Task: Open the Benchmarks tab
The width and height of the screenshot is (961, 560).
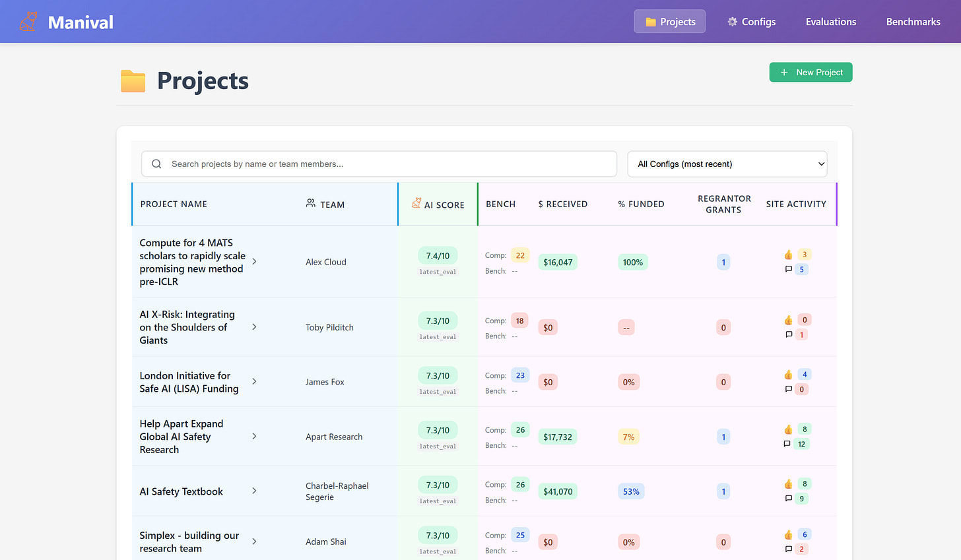Action: point(913,22)
